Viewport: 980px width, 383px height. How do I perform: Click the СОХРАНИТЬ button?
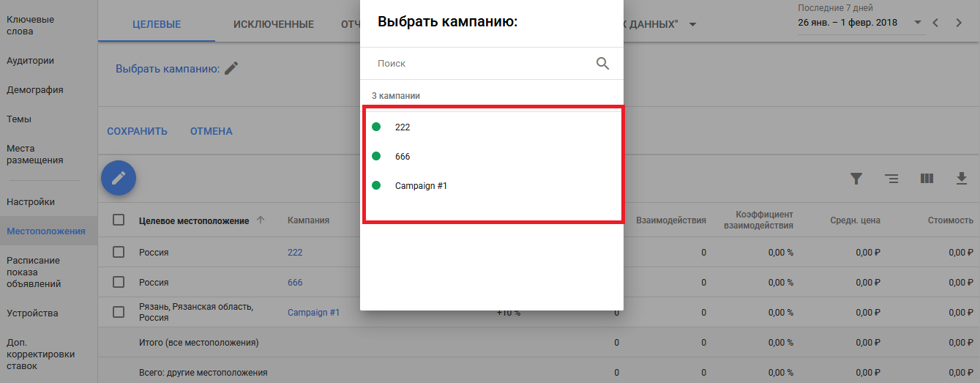pyautogui.click(x=137, y=131)
